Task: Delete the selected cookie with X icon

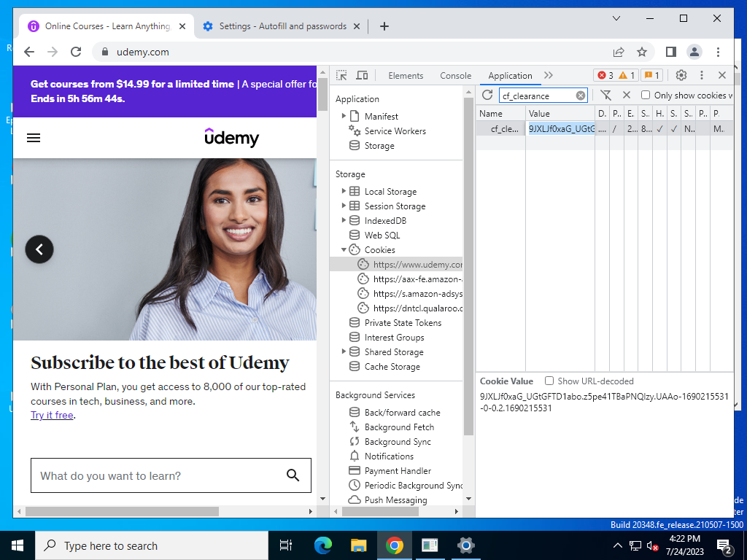Action: [x=627, y=95]
